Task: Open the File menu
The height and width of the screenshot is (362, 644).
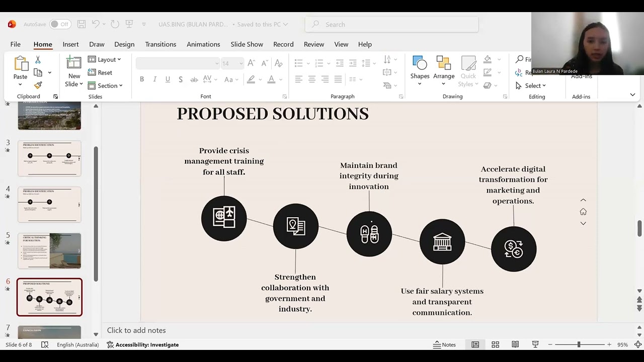Action: pos(16,44)
